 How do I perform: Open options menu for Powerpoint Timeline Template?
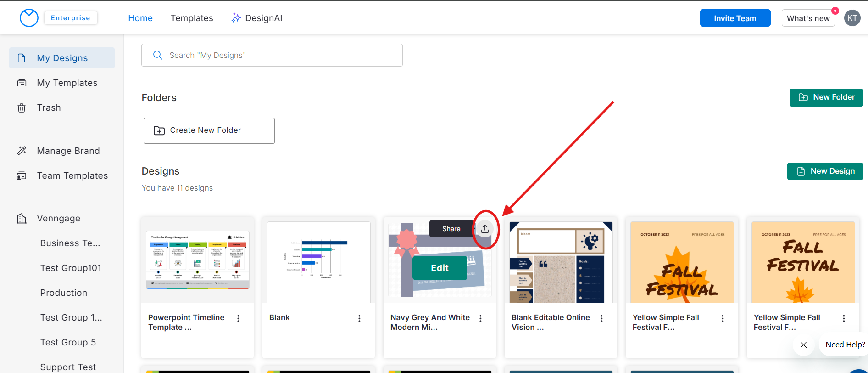coord(238,318)
